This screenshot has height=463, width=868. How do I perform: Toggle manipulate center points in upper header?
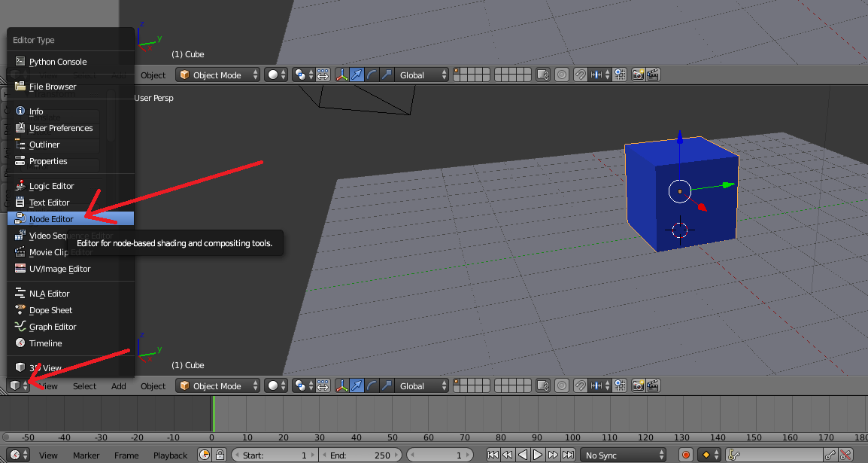323,75
